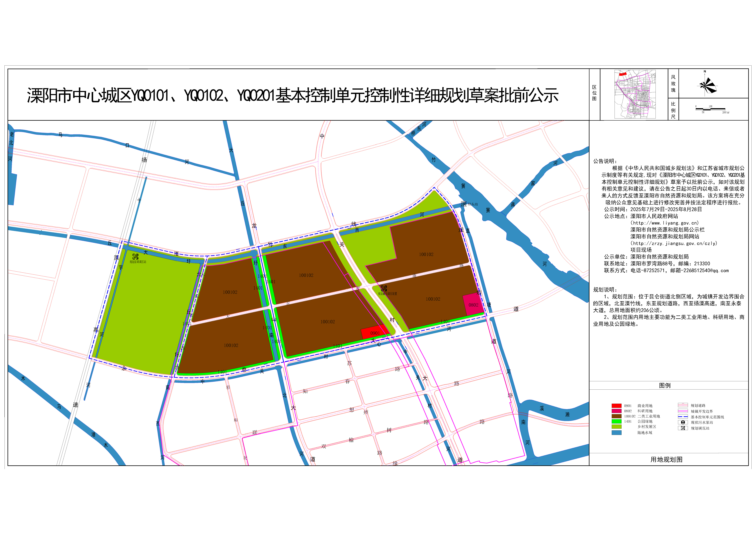Select the brown 100102 二类工业用地 legend swatch

tap(617, 416)
